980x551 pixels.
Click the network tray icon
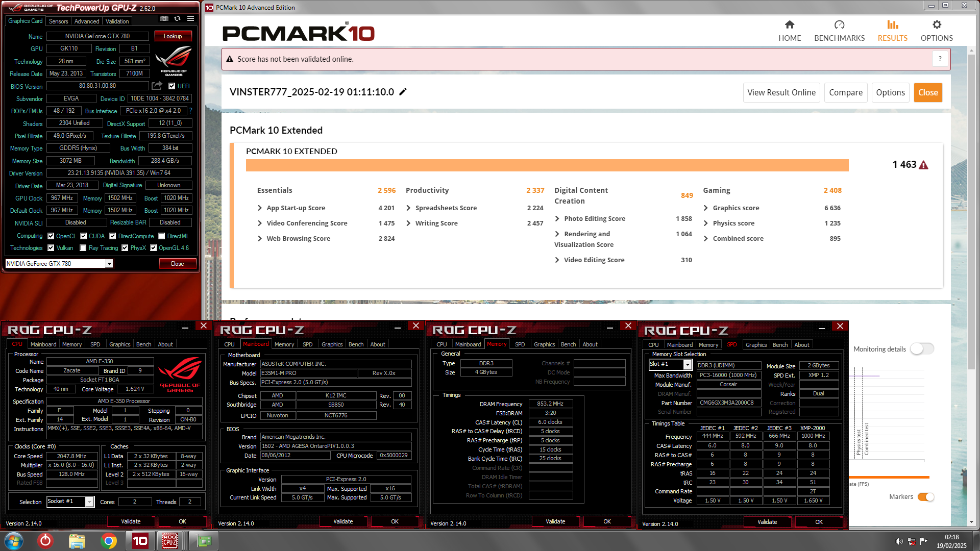click(x=912, y=541)
